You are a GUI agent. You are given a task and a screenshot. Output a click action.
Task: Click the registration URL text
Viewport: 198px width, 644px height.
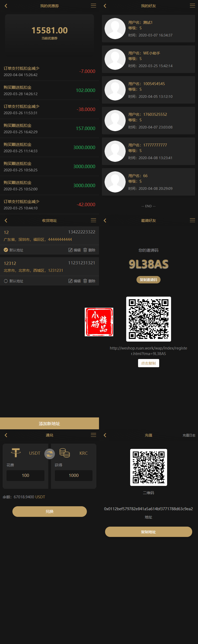(148, 351)
